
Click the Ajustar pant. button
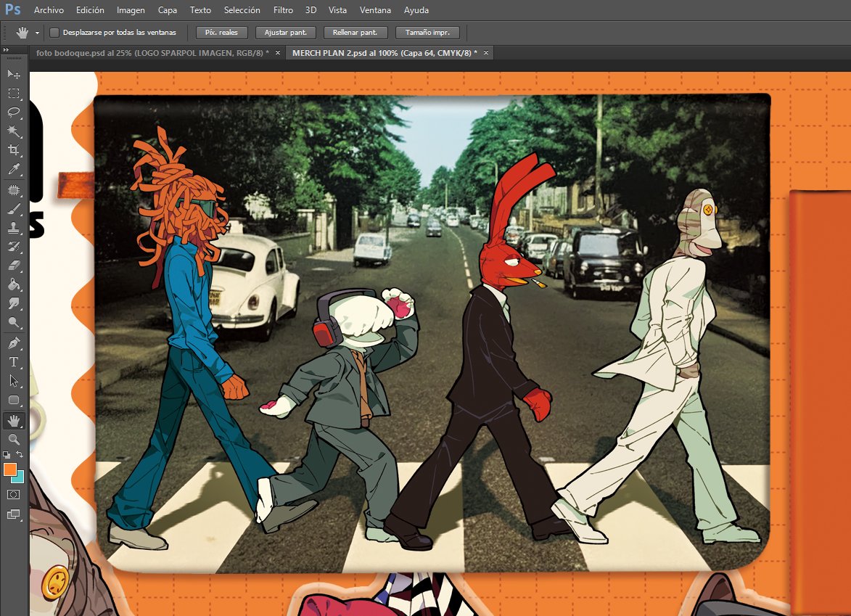pyautogui.click(x=285, y=33)
